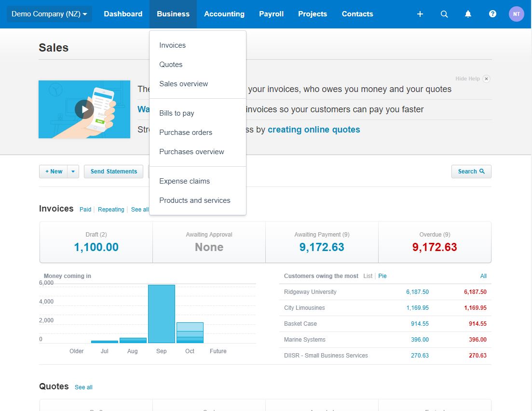Click the global search magnifier icon
This screenshot has height=411, width=532.
(444, 14)
